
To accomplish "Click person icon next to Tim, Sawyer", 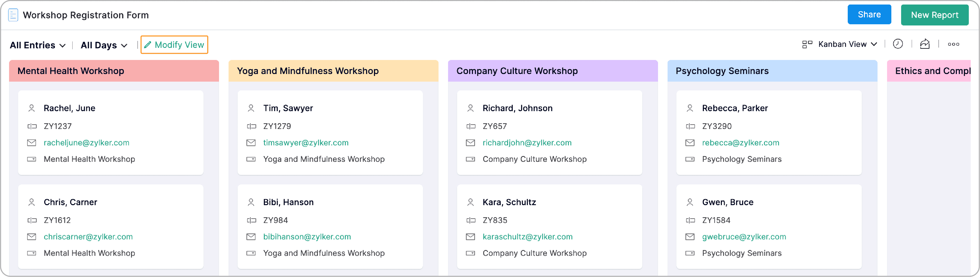I will click(x=251, y=108).
